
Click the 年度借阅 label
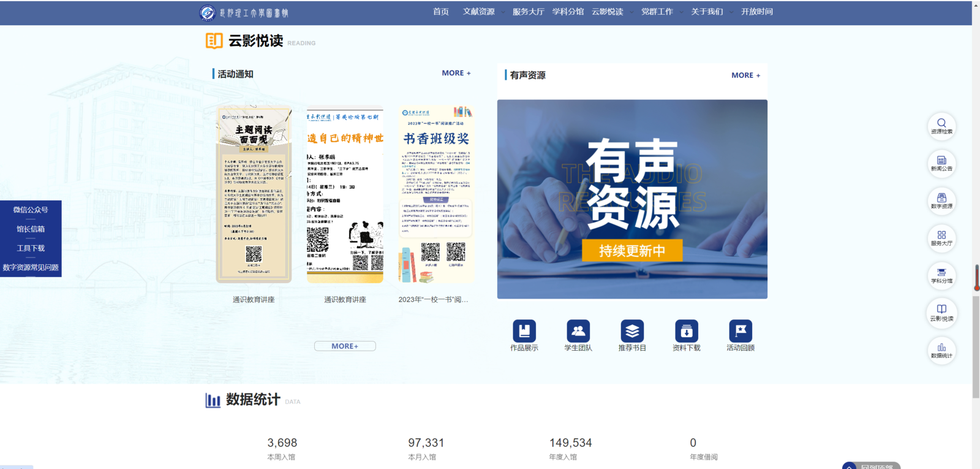(704, 457)
